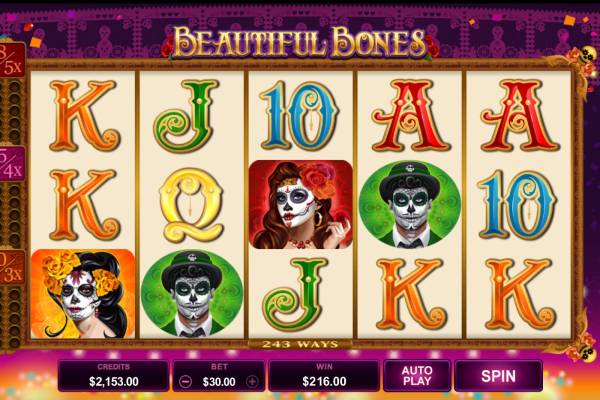Screen dimensions: 600x400
Task: Open the AUTO PLAY options
Action: click(417, 376)
